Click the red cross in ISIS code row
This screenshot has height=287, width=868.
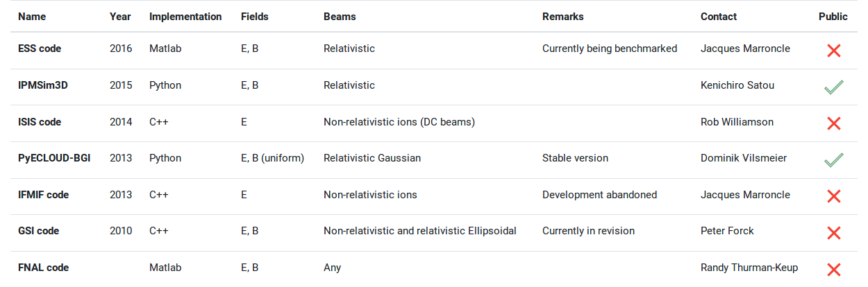[x=834, y=123]
